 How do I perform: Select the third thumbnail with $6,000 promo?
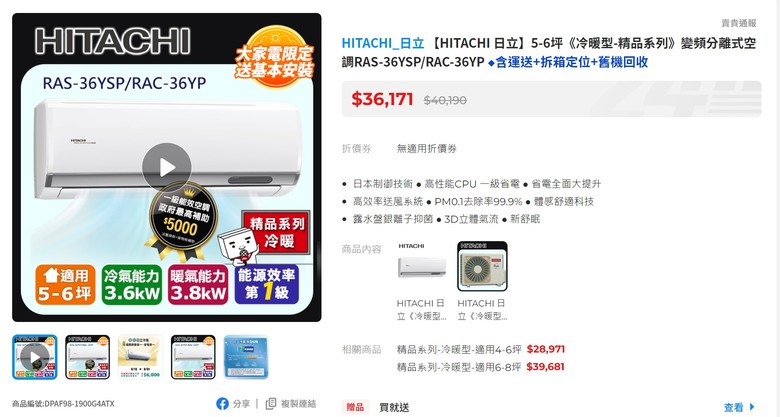tap(140, 357)
